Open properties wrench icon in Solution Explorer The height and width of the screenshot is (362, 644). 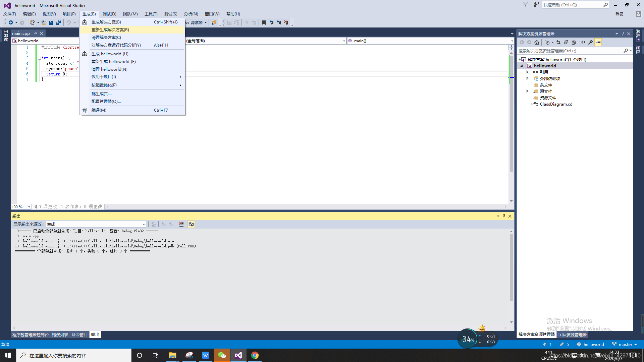[x=591, y=42]
